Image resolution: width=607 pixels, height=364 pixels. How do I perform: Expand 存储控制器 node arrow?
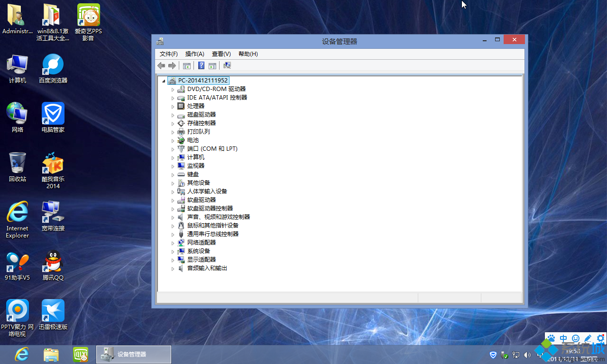pos(173,124)
